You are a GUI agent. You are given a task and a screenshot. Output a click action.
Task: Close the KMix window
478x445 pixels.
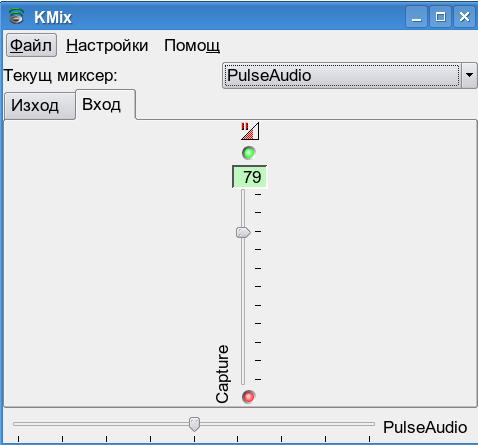pyautogui.click(x=464, y=16)
